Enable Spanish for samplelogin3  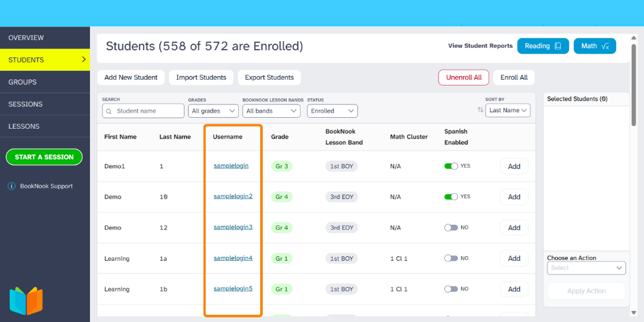click(x=451, y=227)
